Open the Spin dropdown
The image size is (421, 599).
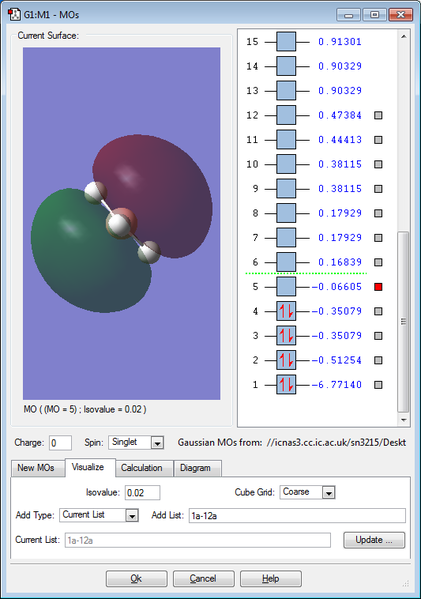point(157,443)
